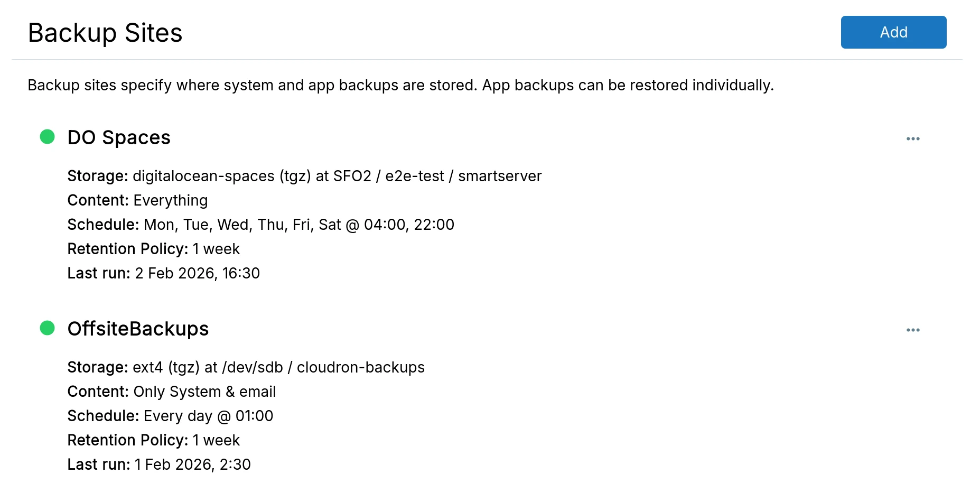
Task: Click the backup sites description text
Action: coord(400,85)
